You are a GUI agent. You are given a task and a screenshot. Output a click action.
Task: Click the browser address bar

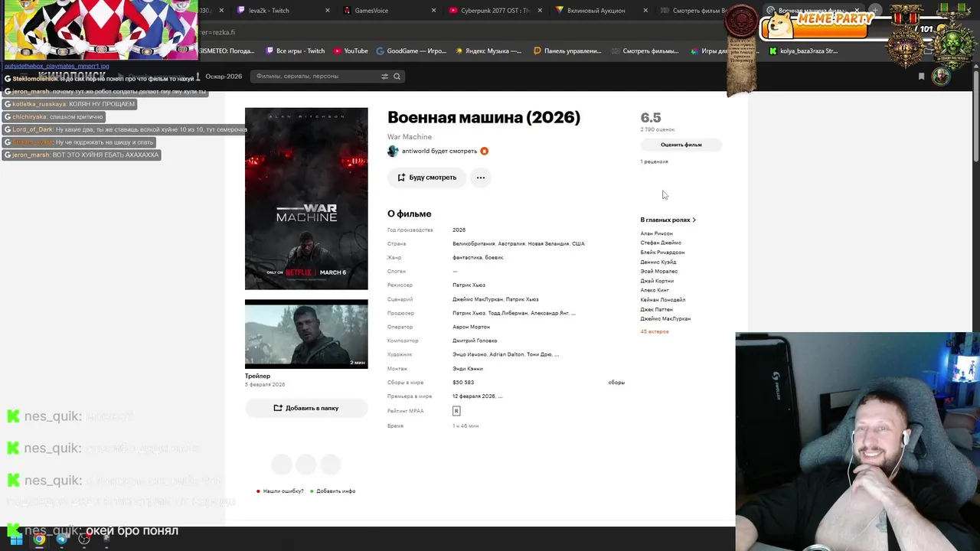pyautogui.click(x=459, y=32)
